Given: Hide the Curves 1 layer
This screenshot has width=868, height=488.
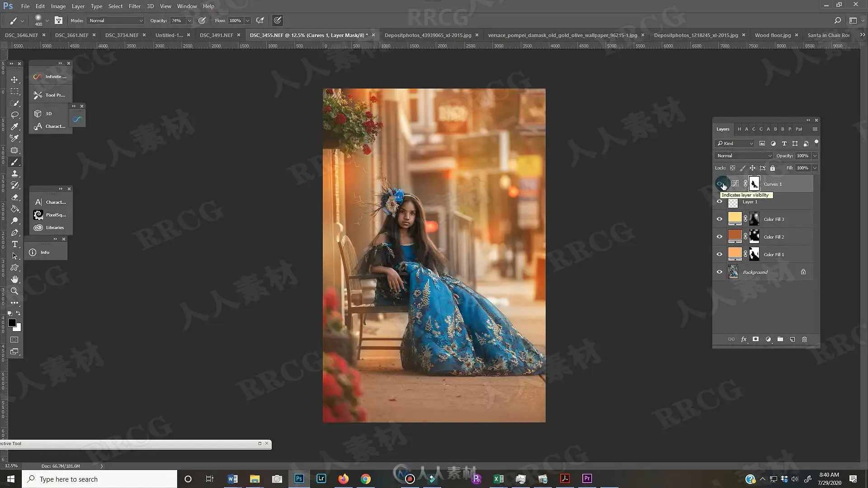Looking at the screenshot, I should pyautogui.click(x=719, y=184).
